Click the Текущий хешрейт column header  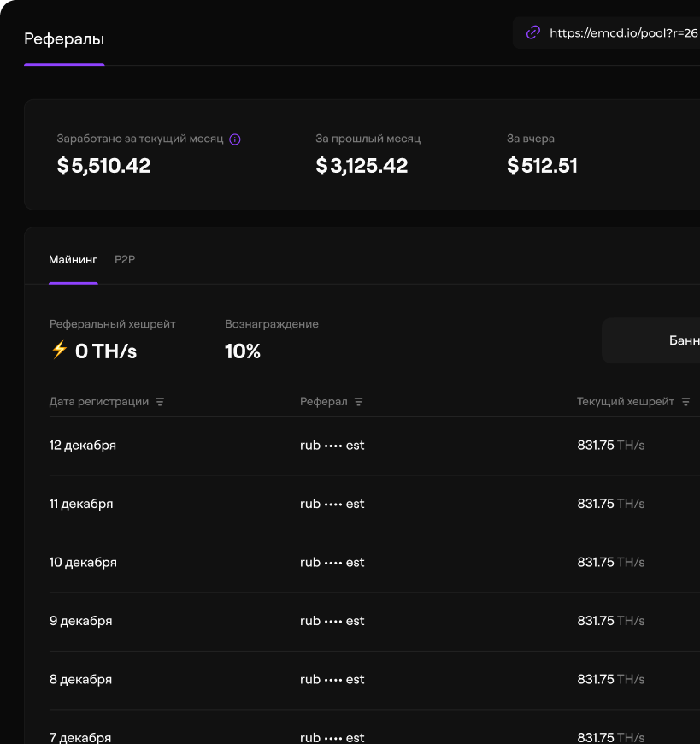point(625,401)
